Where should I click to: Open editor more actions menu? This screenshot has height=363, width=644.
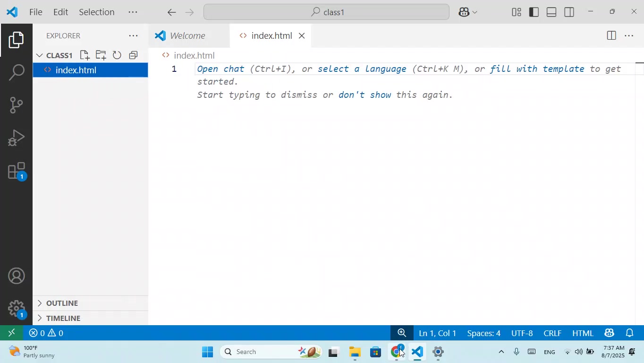click(629, 36)
